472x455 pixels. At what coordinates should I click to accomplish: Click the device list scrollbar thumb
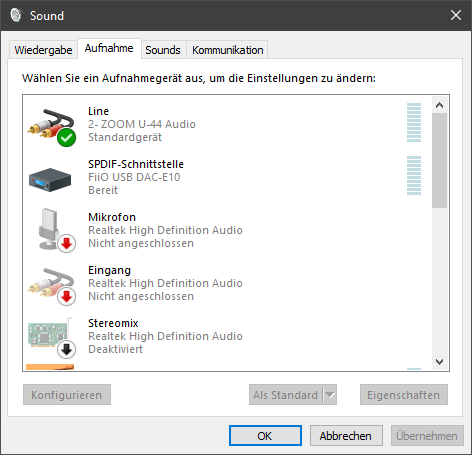pyautogui.click(x=439, y=161)
